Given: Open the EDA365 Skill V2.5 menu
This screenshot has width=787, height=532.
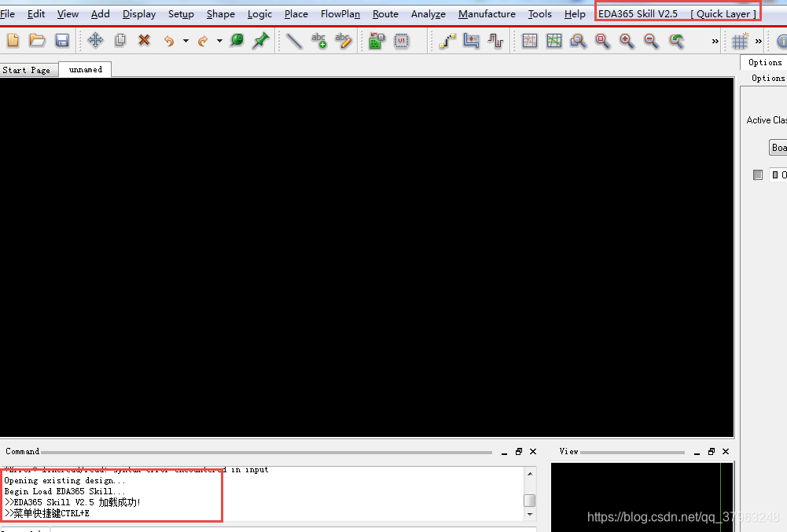Looking at the screenshot, I should (638, 14).
